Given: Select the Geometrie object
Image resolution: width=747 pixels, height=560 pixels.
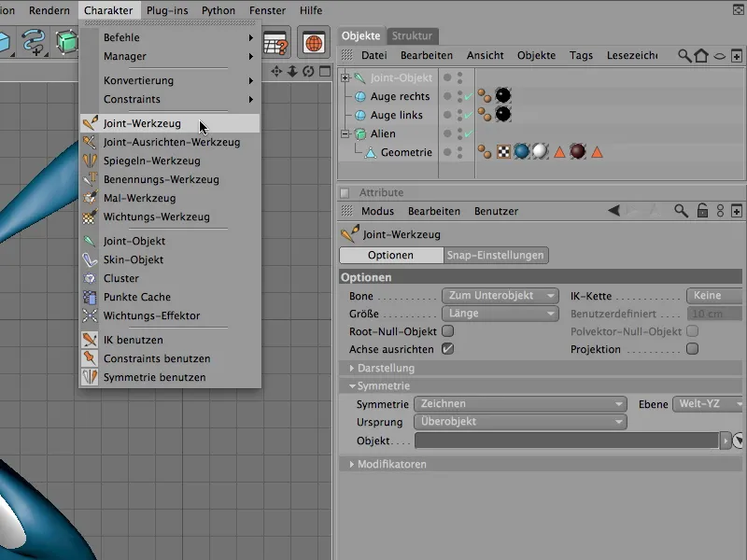Looking at the screenshot, I should tap(406, 152).
